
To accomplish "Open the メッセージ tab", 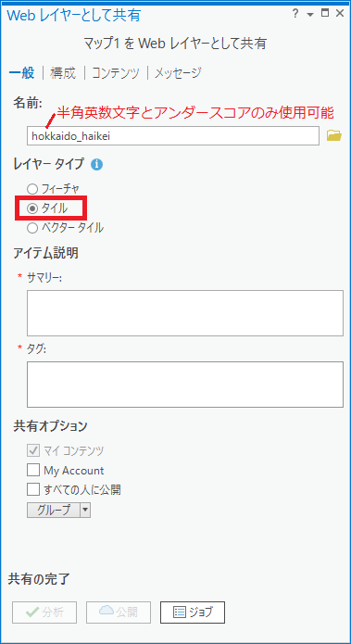I will pos(178,73).
